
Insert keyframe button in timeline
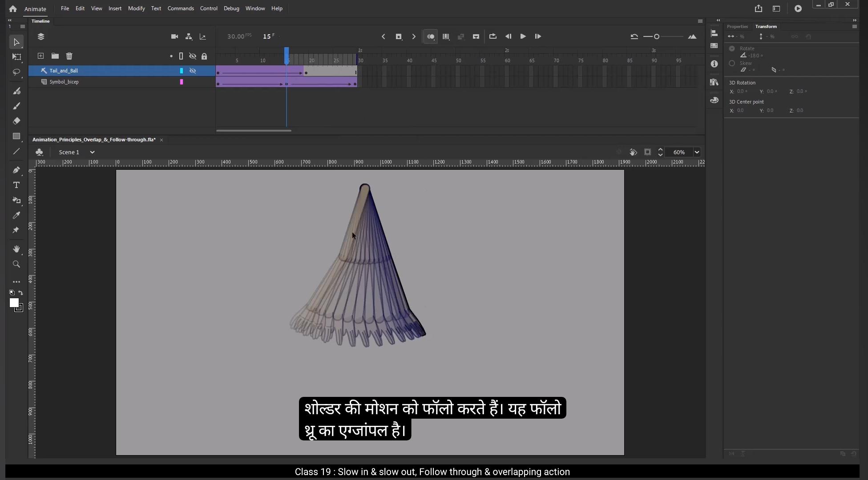point(399,36)
